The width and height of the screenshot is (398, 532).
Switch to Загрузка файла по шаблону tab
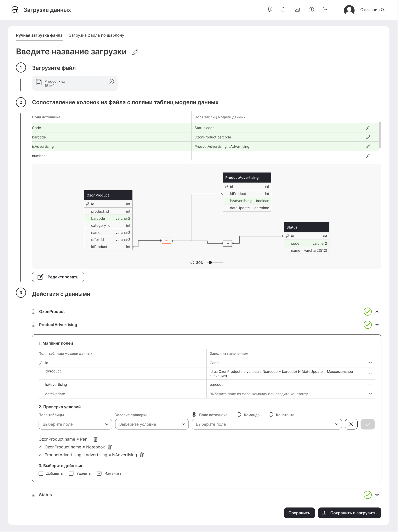tap(96, 35)
